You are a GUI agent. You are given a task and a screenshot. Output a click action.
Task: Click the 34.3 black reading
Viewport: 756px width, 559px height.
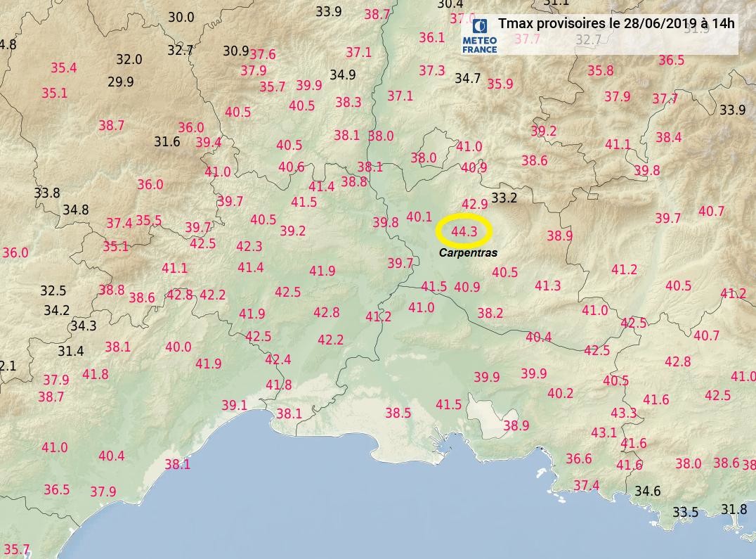tap(84, 326)
